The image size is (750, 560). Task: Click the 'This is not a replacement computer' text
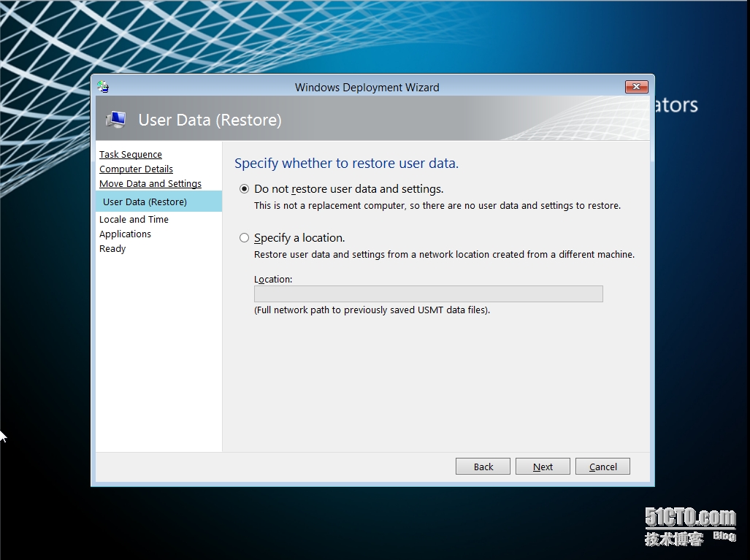437,206
